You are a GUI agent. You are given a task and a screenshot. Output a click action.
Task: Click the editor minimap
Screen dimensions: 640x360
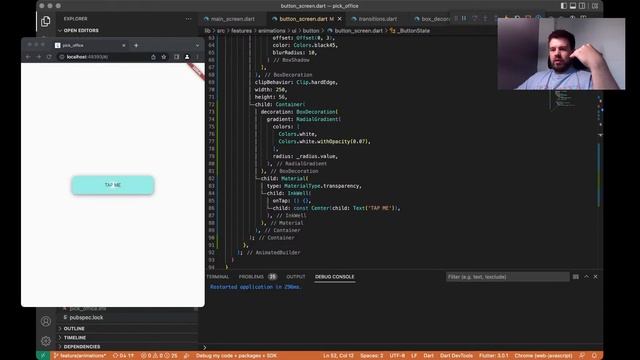[x=563, y=100]
